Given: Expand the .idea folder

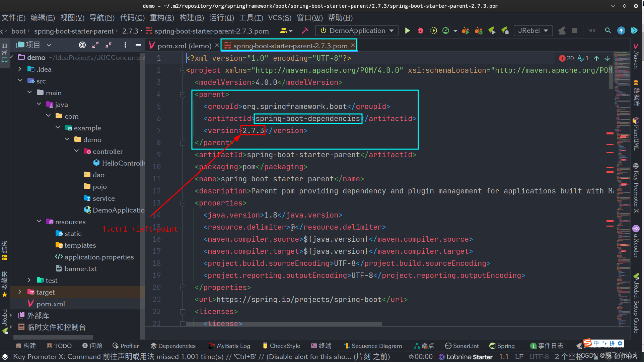Looking at the screenshot, I should click(20, 69).
